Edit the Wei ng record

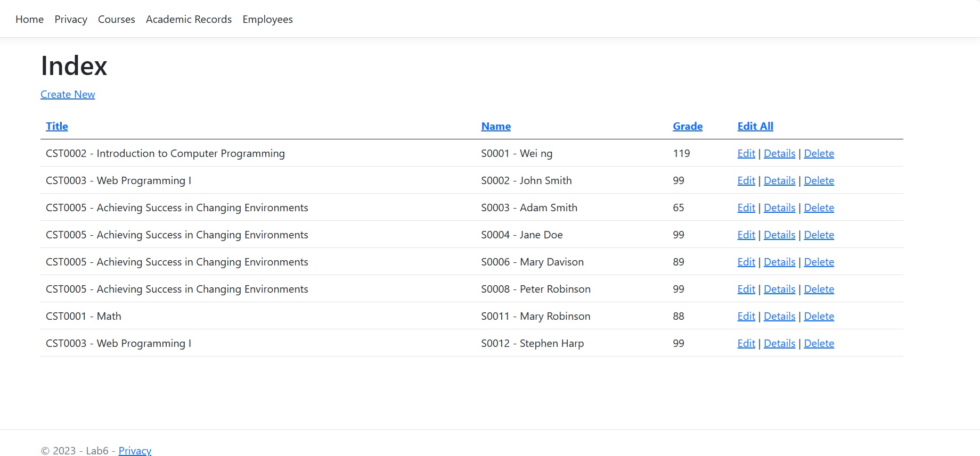(746, 153)
